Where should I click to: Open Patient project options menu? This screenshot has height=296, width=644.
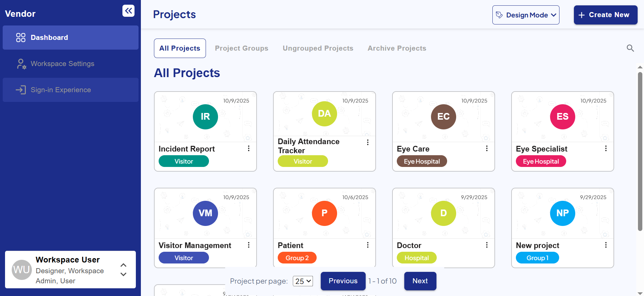pyautogui.click(x=368, y=245)
